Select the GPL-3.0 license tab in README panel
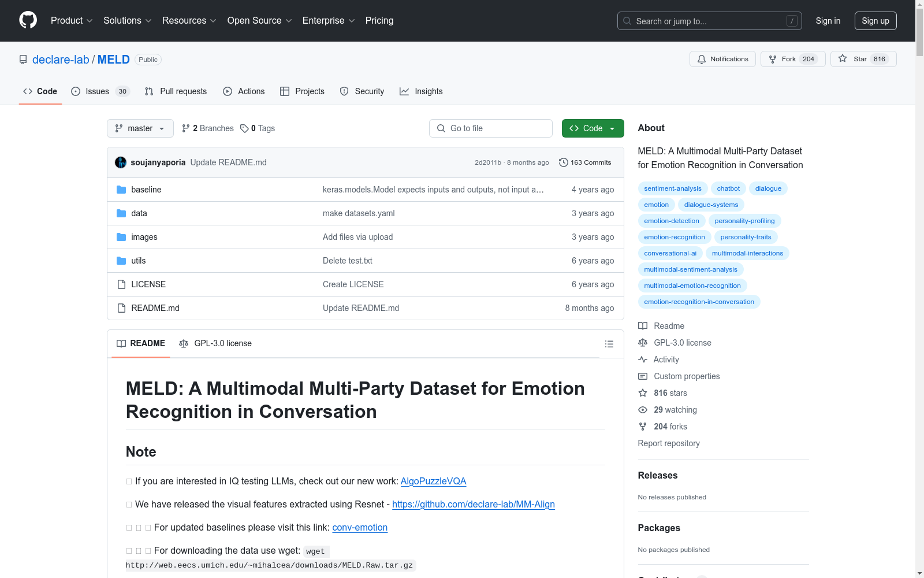The width and height of the screenshot is (924, 578). pyautogui.click(x=215, y=343)
